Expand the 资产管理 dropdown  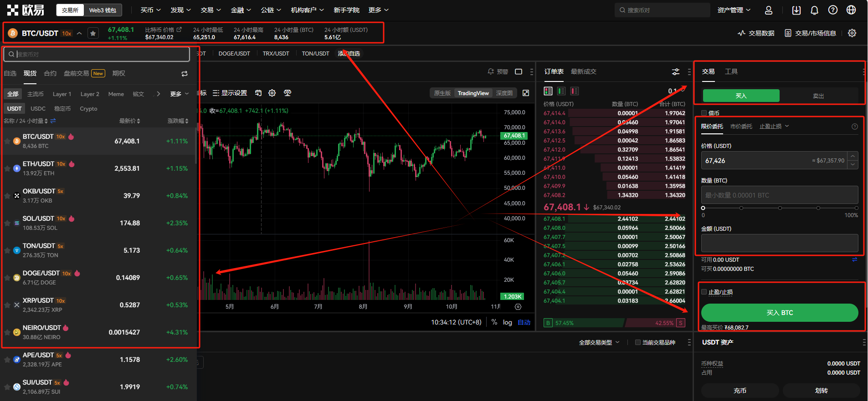[x=734, y=10]
